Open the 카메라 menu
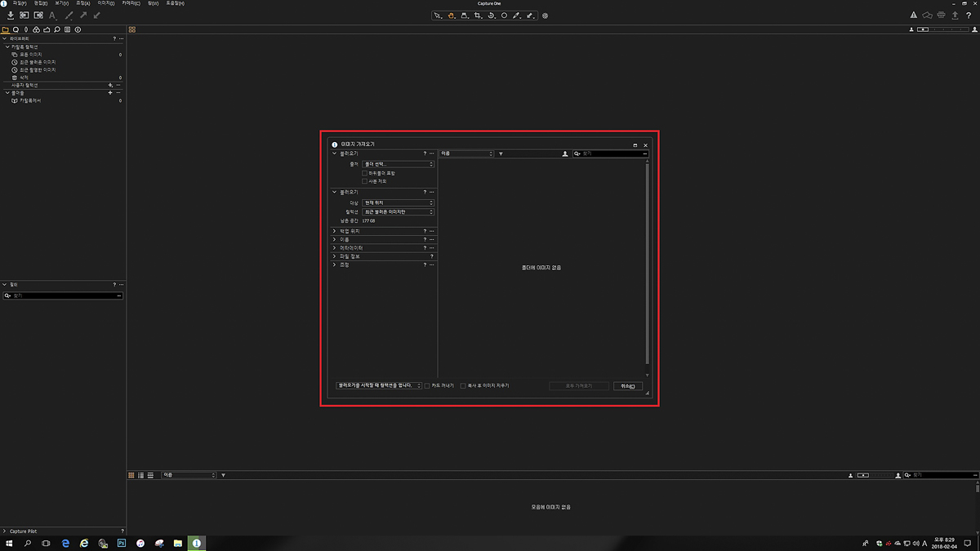 (131, 3)
